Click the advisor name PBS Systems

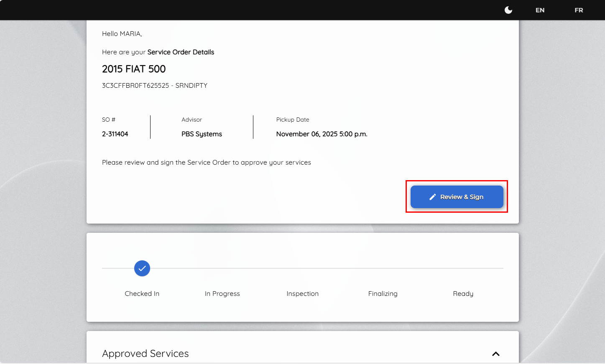coord(202,134)
